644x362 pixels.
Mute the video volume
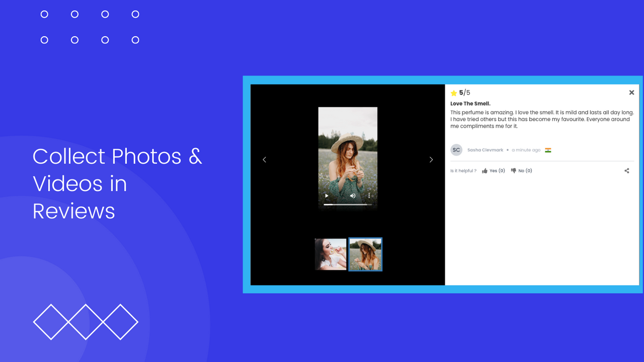(x=353, y=196)
